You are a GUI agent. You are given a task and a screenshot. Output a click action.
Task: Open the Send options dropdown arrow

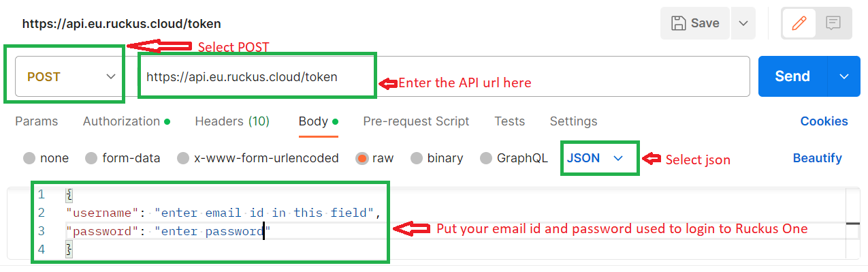click(x=845, y=76)
